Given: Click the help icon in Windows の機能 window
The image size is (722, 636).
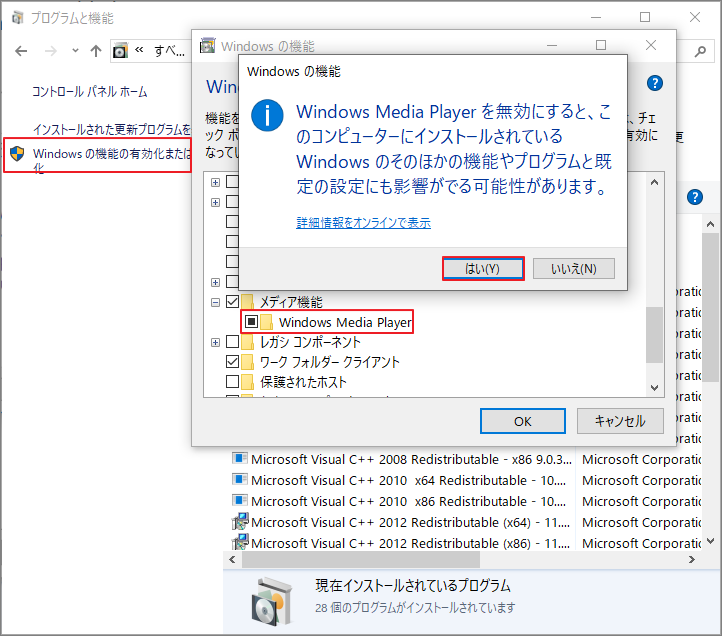Looking at the screenshot, I should (655, 83).
